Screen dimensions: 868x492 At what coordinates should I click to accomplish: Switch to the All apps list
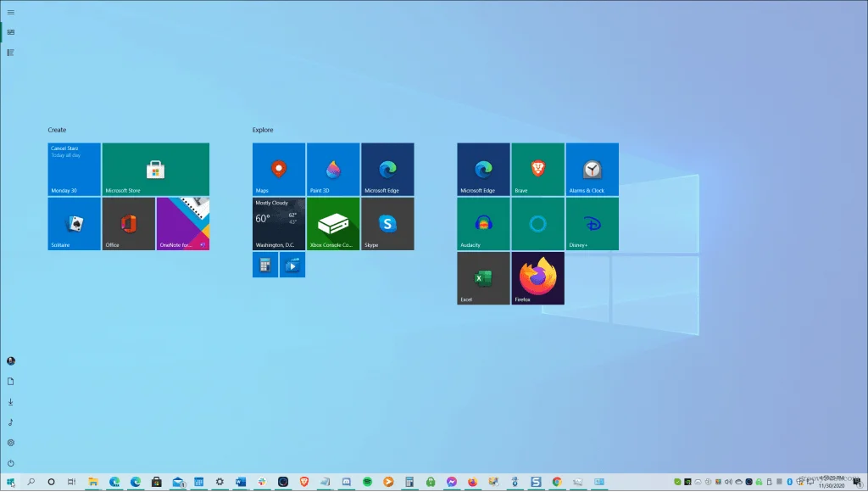[10, 53]
